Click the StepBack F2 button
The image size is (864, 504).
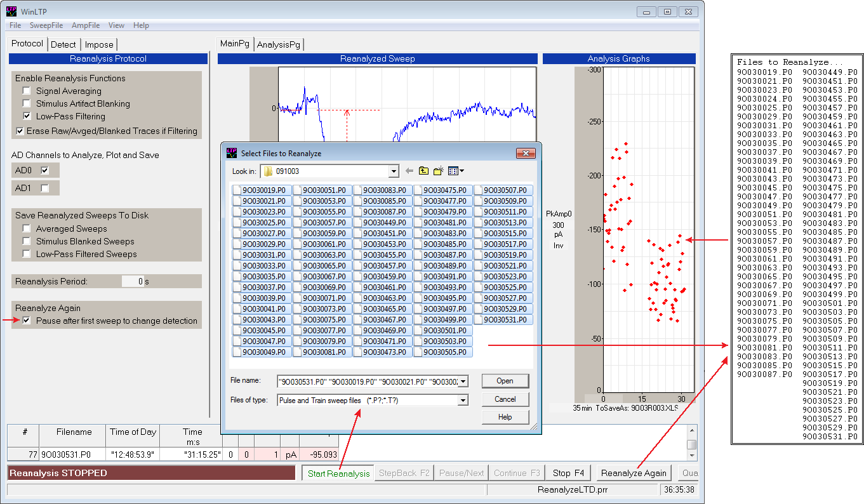403,473
